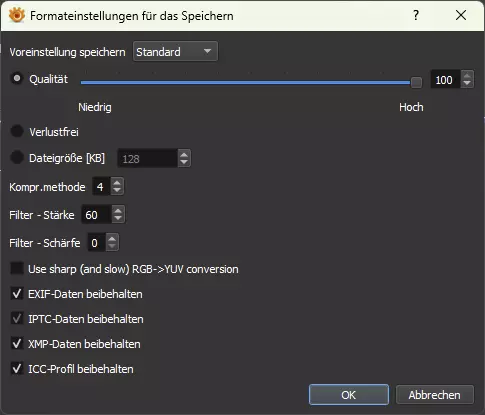Click the Filter - Stärke value field

pos(97,215)
